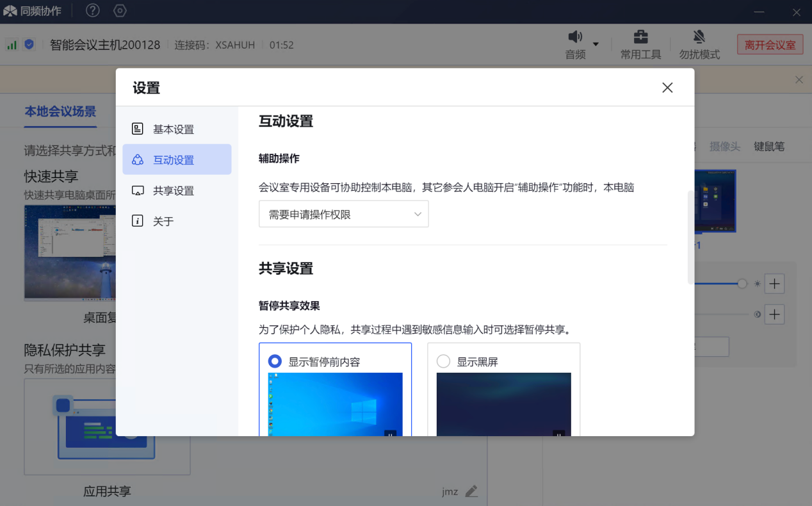Select 显示暂停前内容 radio option
Image resolution: width=812 pixels, height=506 pixels.
[275, 362]
